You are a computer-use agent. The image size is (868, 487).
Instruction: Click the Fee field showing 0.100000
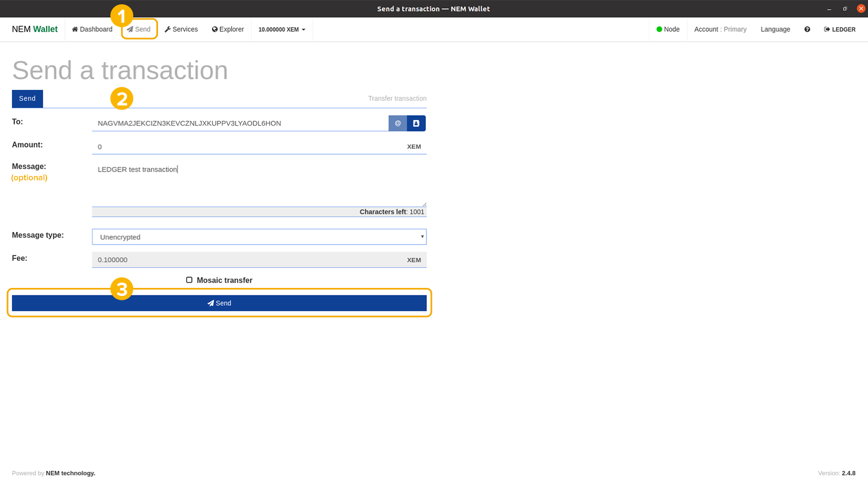(x=259, y=260)
